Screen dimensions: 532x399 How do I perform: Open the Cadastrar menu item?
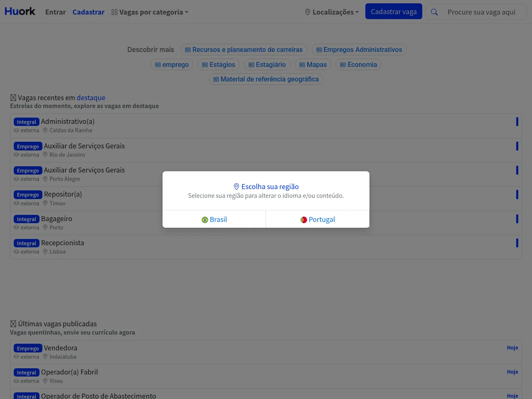89,12
